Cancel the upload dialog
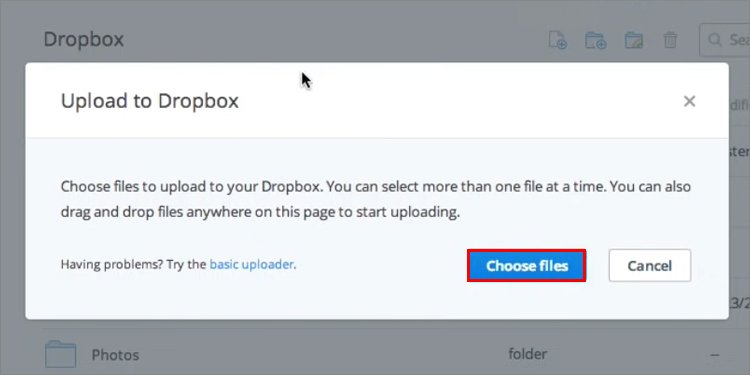 650,265
